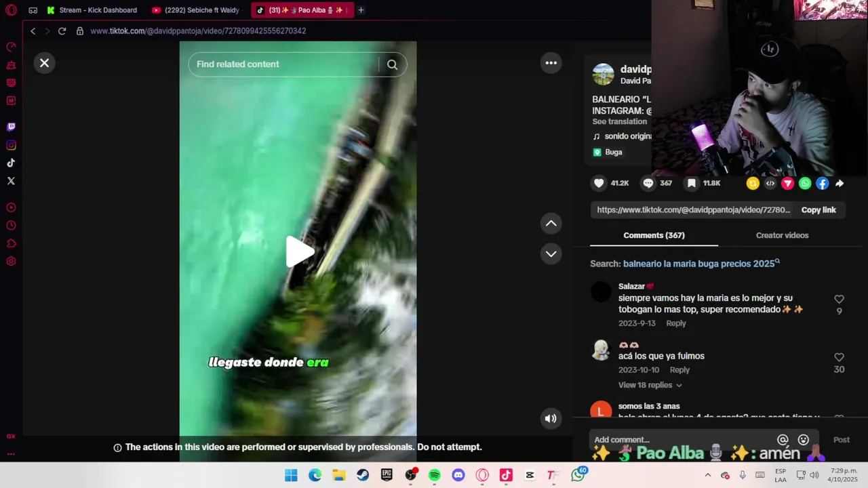Screen dimensions: 868x488
Task: Open Spotify from the taskbar
Action: 435,475
